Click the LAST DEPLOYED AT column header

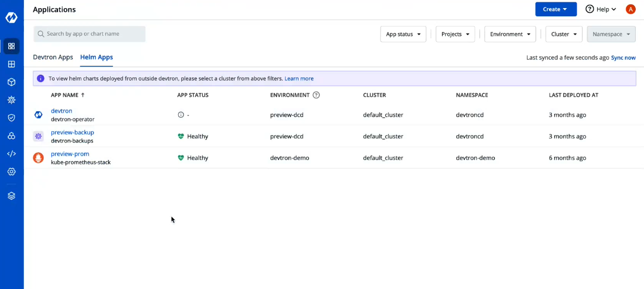coord(573,95)
